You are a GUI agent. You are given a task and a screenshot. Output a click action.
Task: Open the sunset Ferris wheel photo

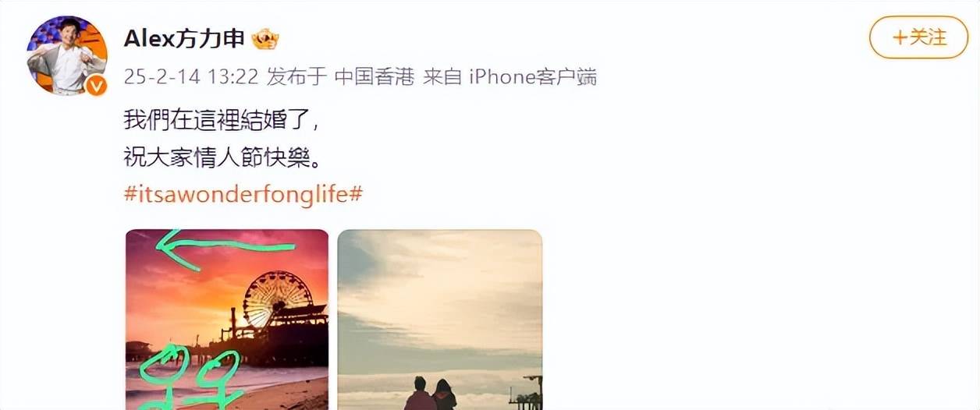tap(227, 320)
